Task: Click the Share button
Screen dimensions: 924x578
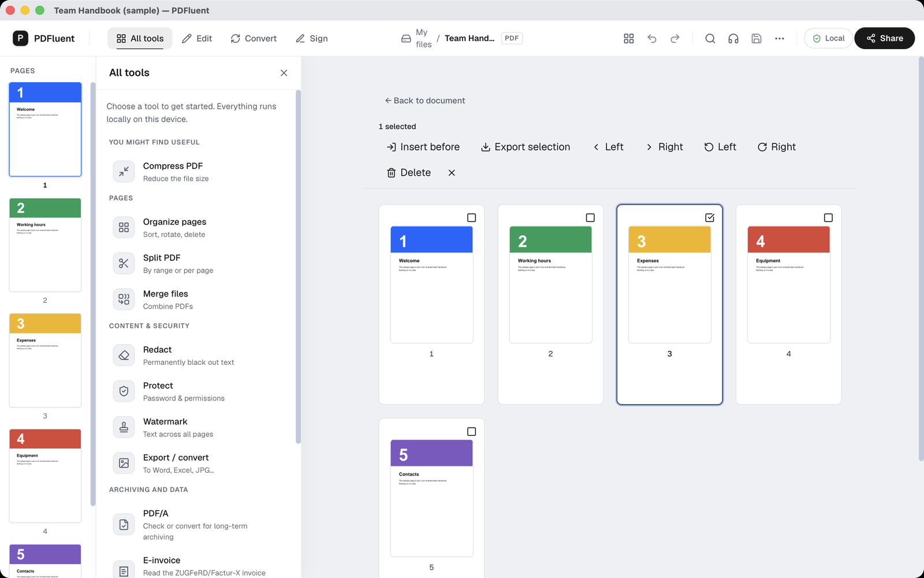Action: click(x=884, y=38)
